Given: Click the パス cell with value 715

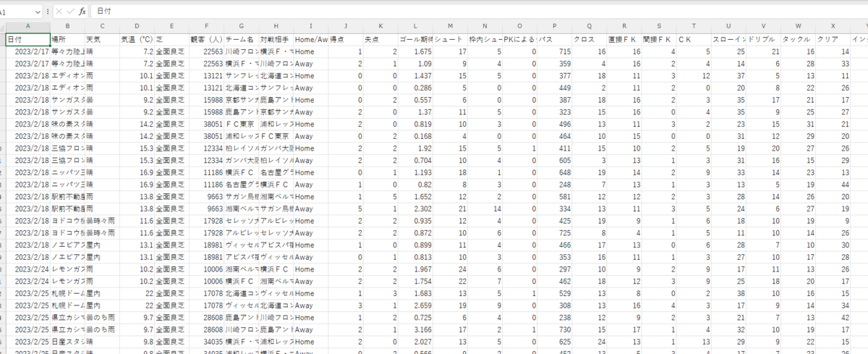Looking at the screenshot, I should pos(554,52).
